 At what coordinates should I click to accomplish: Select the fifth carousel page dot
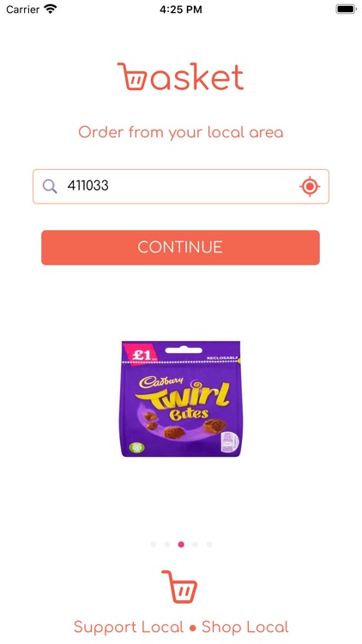(209, 544)
